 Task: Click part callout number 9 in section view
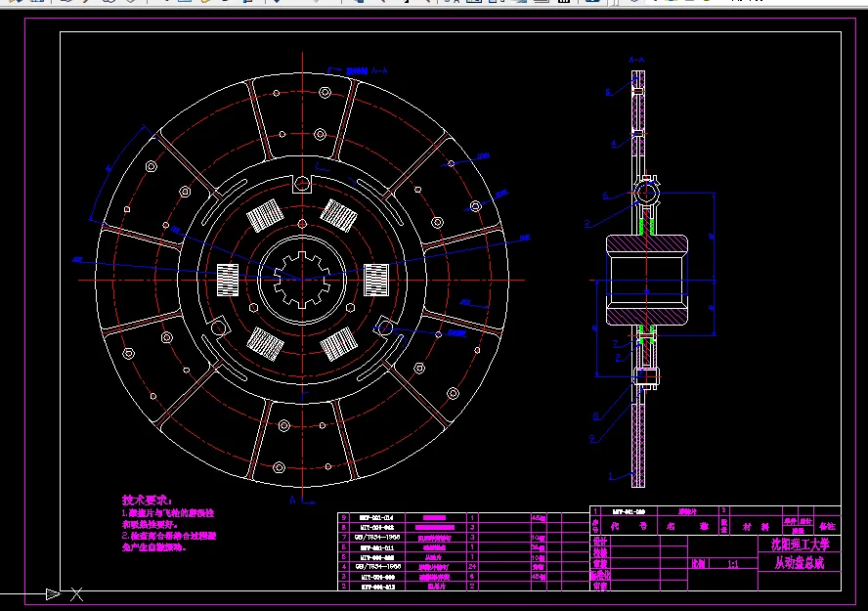click(x=591, y=438)
